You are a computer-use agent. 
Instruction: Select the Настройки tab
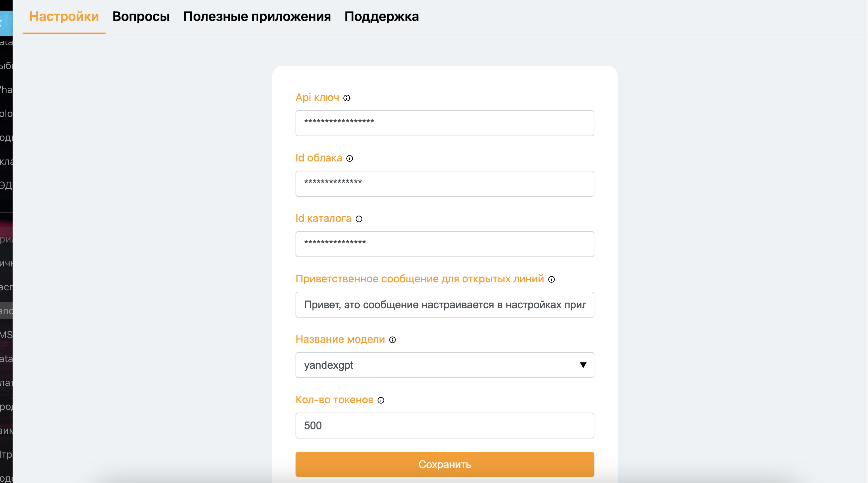(x=64, y=17)
